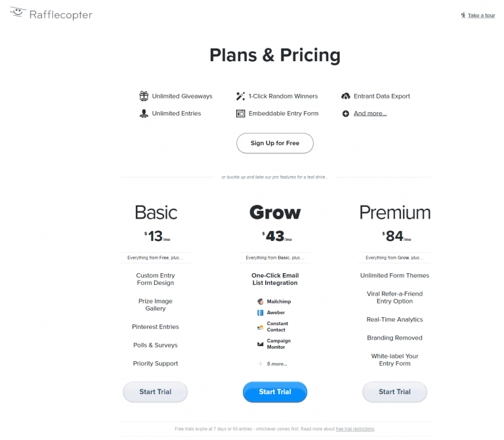Read the free trial restrictions link
Screen dimensions: 504x440
pyautogui.click(x=354, y=429)
